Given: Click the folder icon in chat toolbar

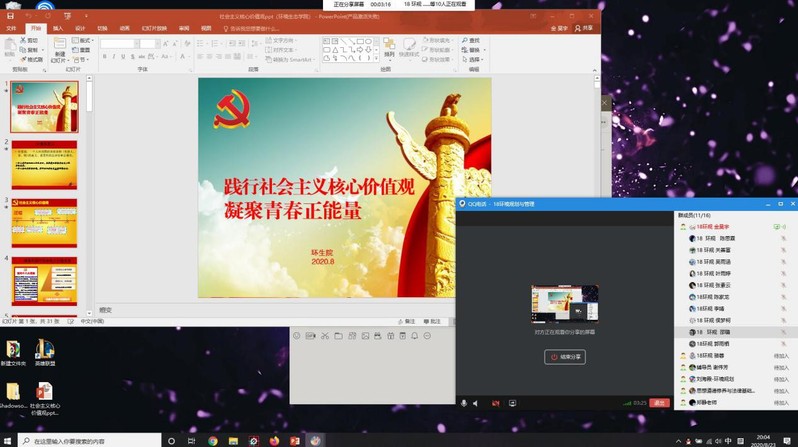Looking at the screenshot, I should (x=339, y=335).
